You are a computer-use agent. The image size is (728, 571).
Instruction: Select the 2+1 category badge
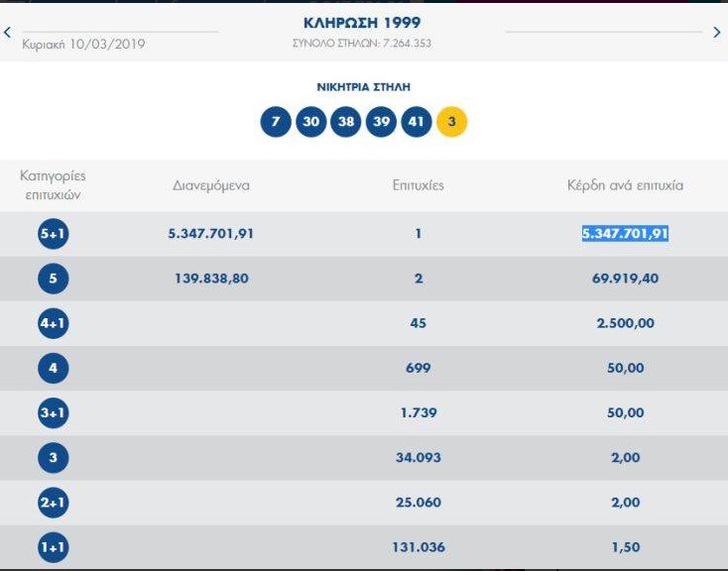tap(53, 503)
